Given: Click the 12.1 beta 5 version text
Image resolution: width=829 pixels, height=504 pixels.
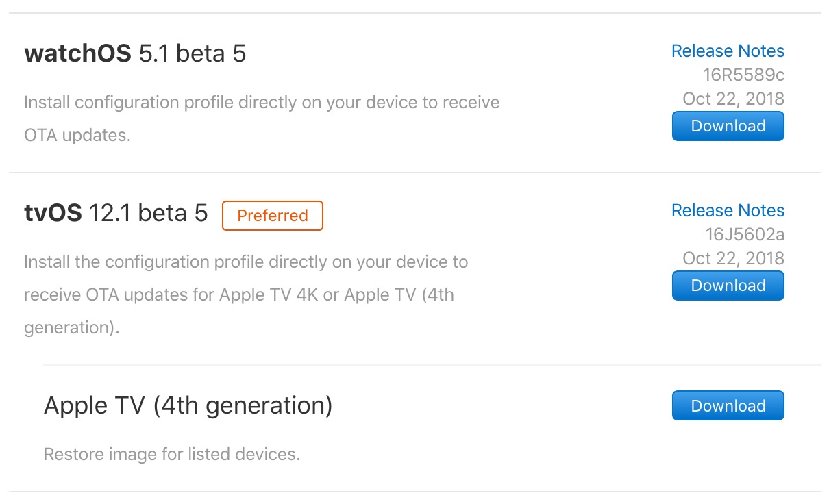Looking at the screenshot, I should pyautogui.click(x=149, y=214).
